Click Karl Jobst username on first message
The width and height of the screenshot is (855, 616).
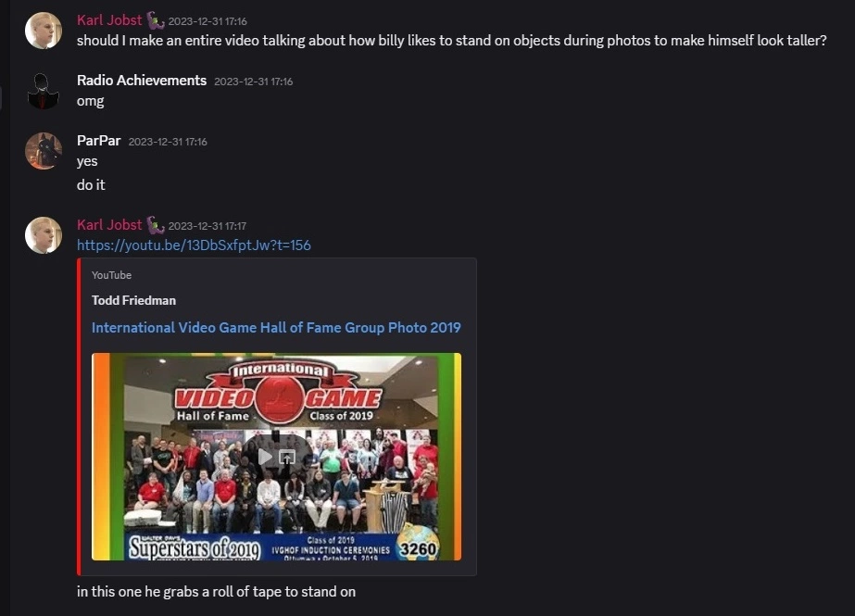109,20
